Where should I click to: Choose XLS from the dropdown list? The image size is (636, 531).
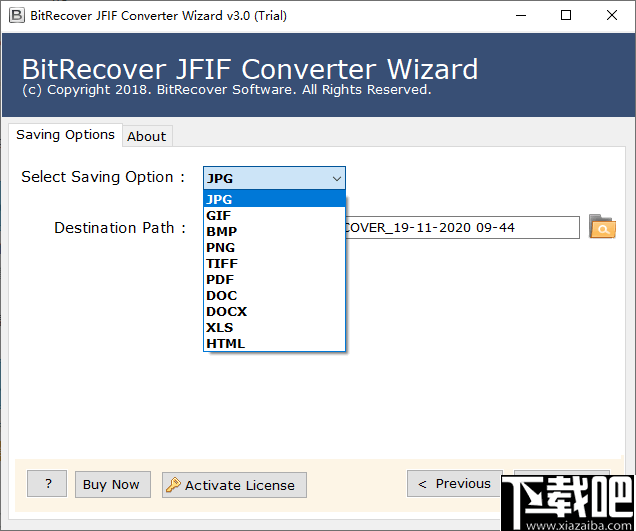tap(274, 327)
